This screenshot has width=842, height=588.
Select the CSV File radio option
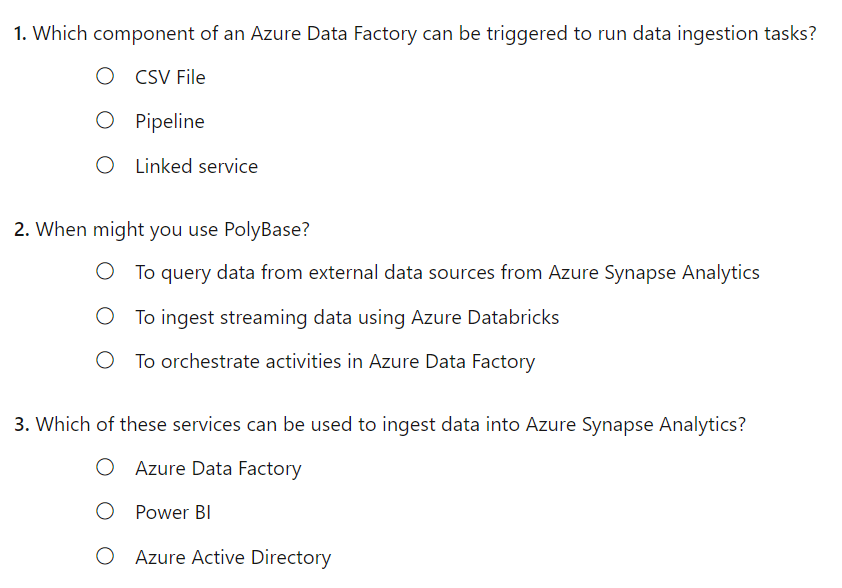[105, 76]
